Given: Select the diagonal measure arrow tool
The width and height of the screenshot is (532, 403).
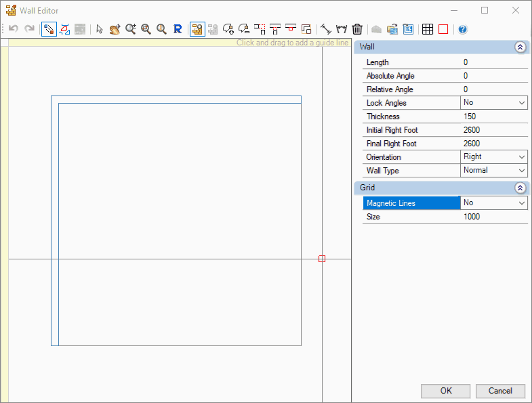Looking at the screenshot, I should coord(326,29).
